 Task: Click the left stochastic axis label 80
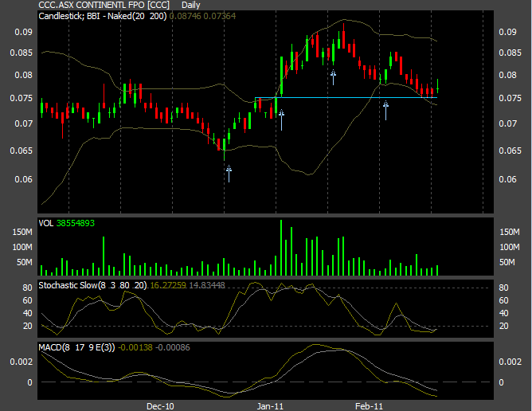click(28, 288)
